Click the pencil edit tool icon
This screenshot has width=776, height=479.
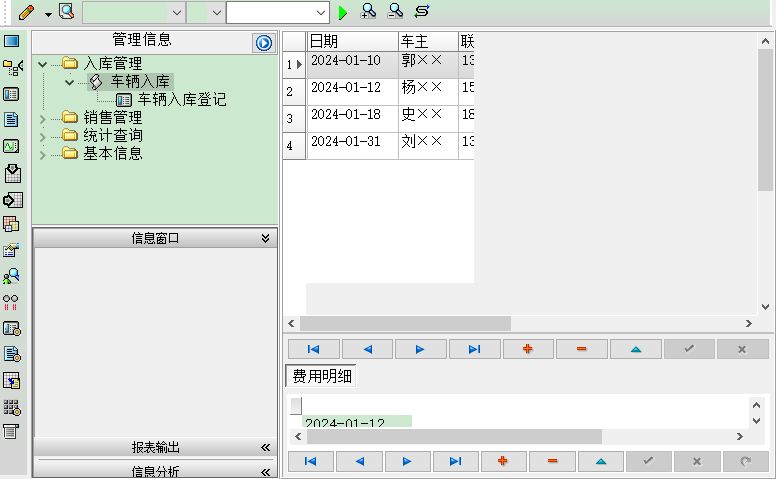(x=27, y=12)
